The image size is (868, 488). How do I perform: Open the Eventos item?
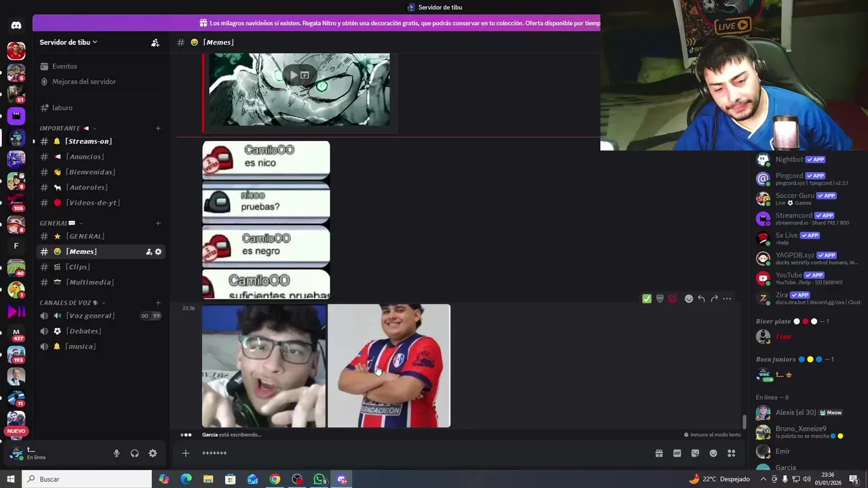tap(102, 66)
